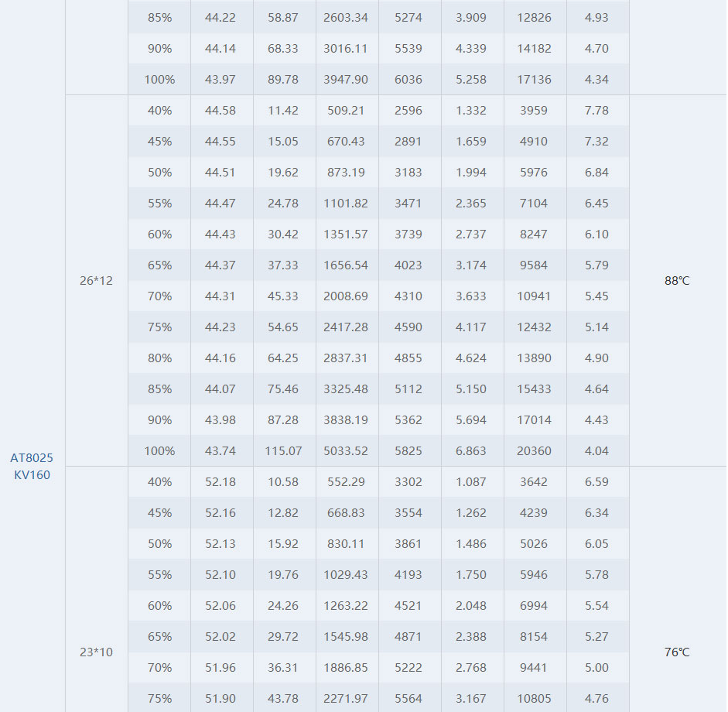Viewport: 728px width, 712px height.
Task: Click the 76℃ temperature cell
Action: pos(677,652)
